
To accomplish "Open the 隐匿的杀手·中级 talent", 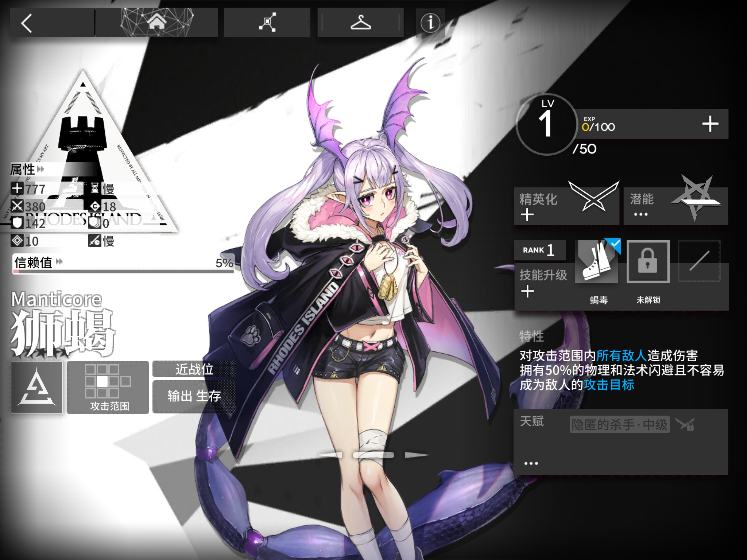I will tap(619, 425).
